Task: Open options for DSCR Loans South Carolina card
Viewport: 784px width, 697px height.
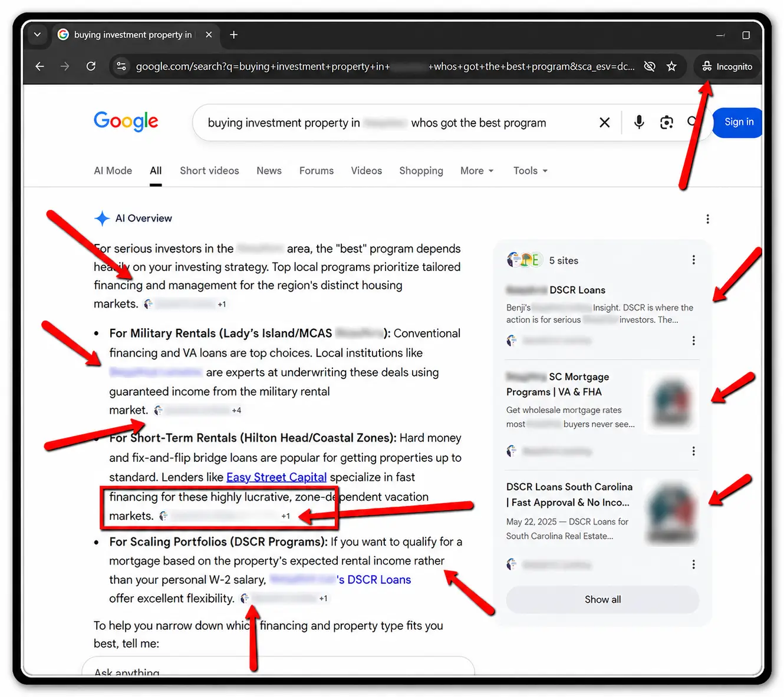Action: (693, 564)
